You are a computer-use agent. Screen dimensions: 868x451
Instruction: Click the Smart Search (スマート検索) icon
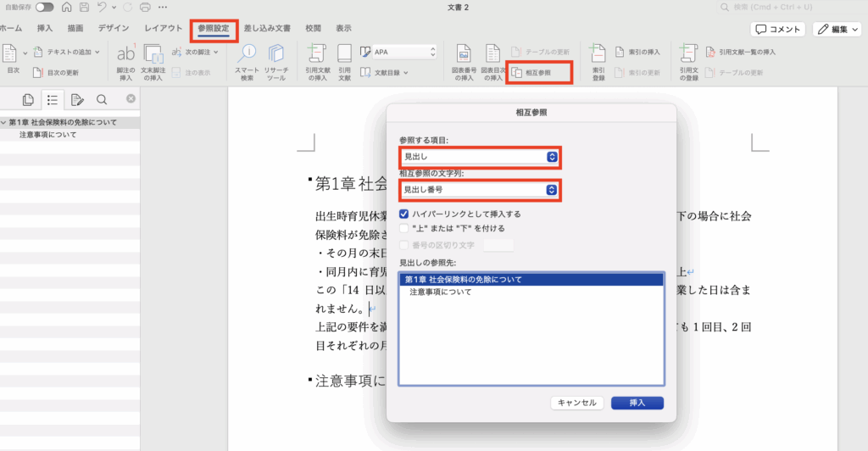click(x=246, y=54)
